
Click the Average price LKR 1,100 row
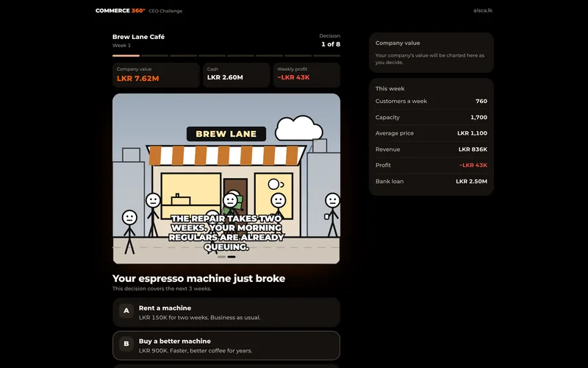click(x=431, y=133)
